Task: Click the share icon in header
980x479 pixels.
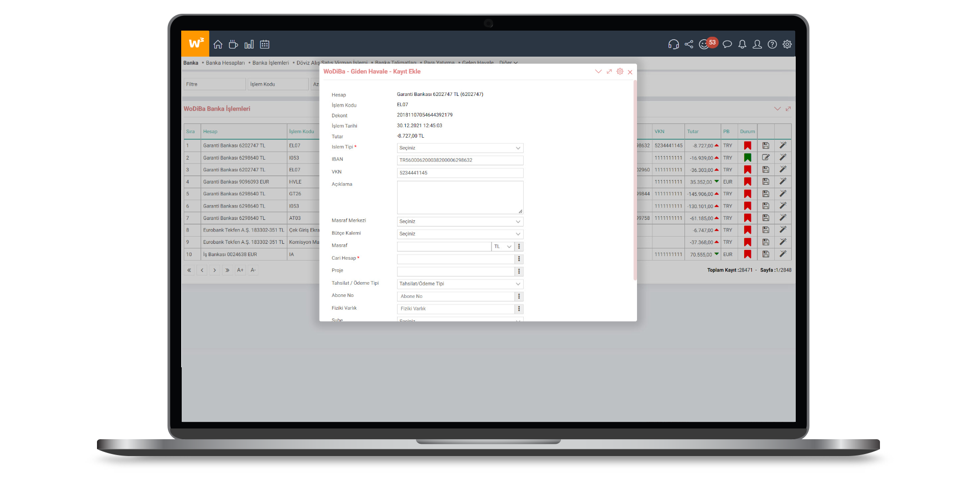Action: pyautogui.click(x=689, y=44)
